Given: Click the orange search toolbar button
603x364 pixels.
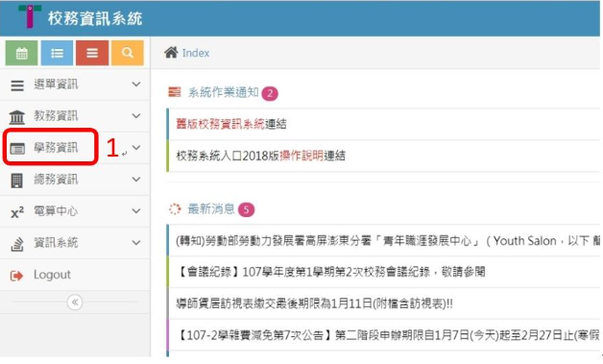Looking at the screenshot, I should (x=128, y=53).
